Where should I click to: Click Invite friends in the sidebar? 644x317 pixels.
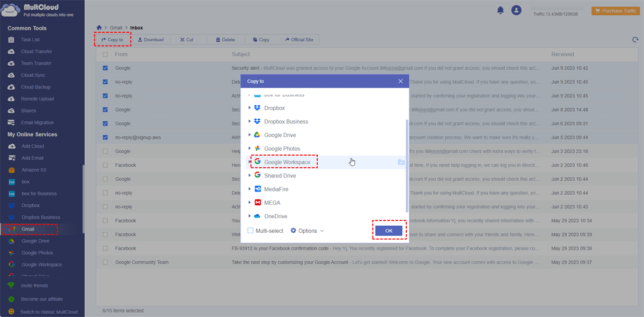(34, 285)
